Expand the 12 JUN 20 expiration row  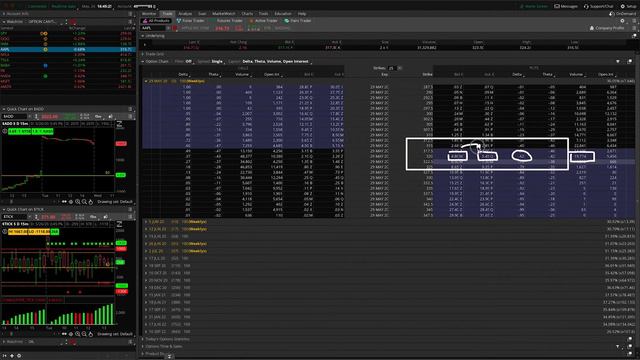[146, 229]
